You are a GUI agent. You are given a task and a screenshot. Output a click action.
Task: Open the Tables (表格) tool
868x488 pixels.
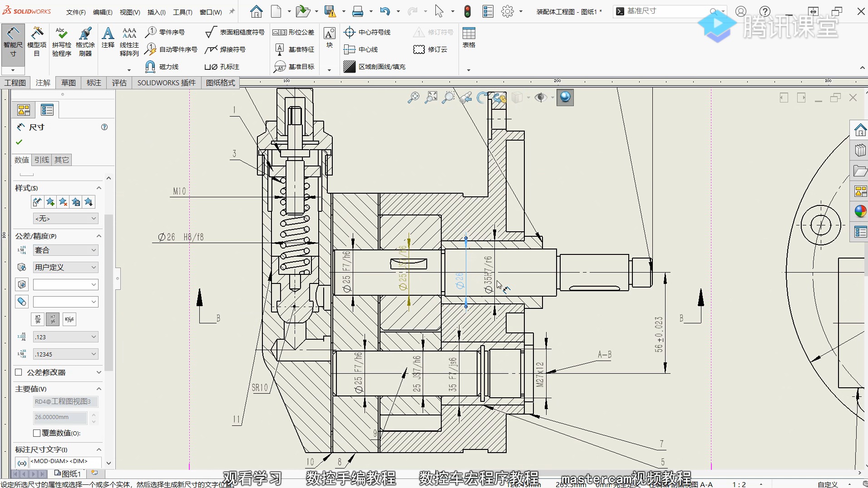point(469,37)
